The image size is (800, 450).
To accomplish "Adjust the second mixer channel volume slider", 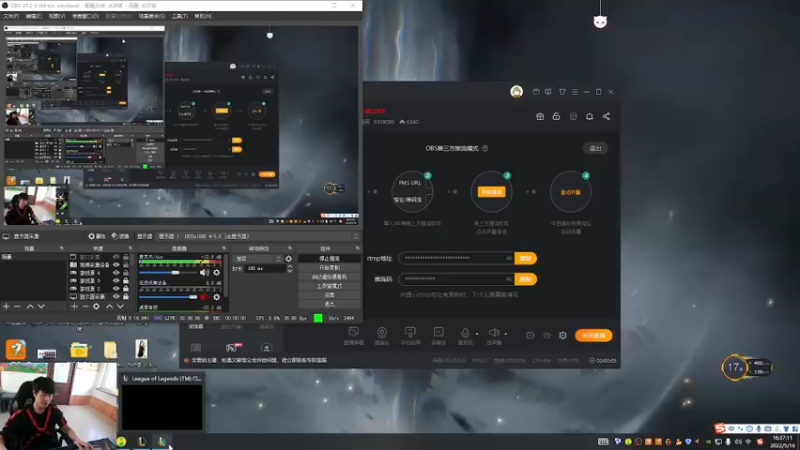I will click(x=168, y=296).
